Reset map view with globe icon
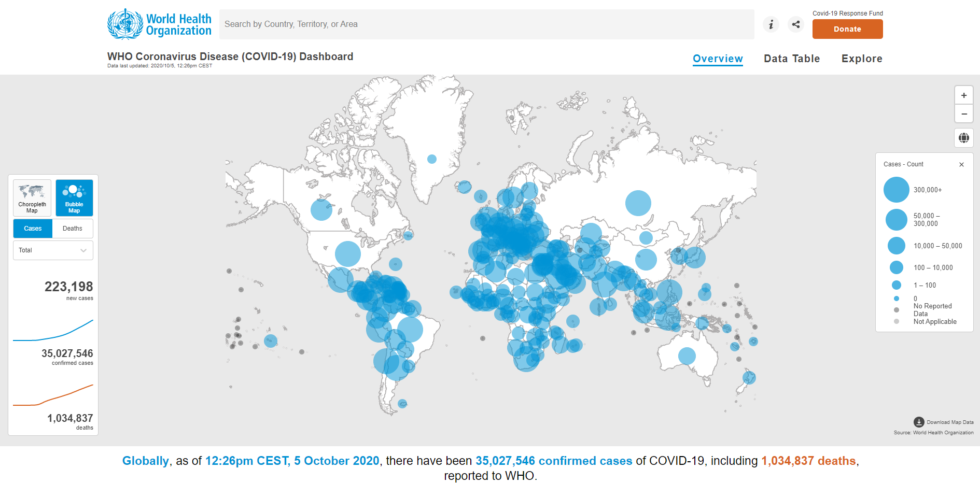The height and width of the screenshot is (483, 980). tap(963, 138)
